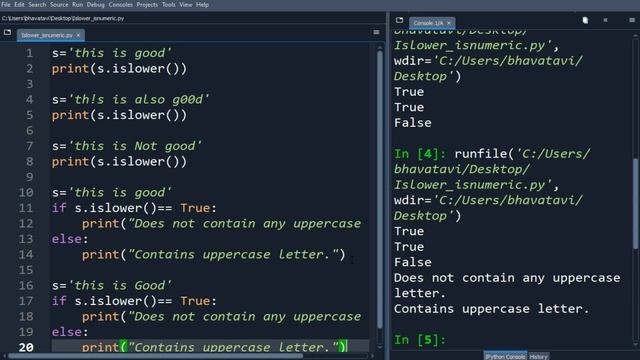Open the View menu
This screenshot has height=360, width=640.
[186, 4]
